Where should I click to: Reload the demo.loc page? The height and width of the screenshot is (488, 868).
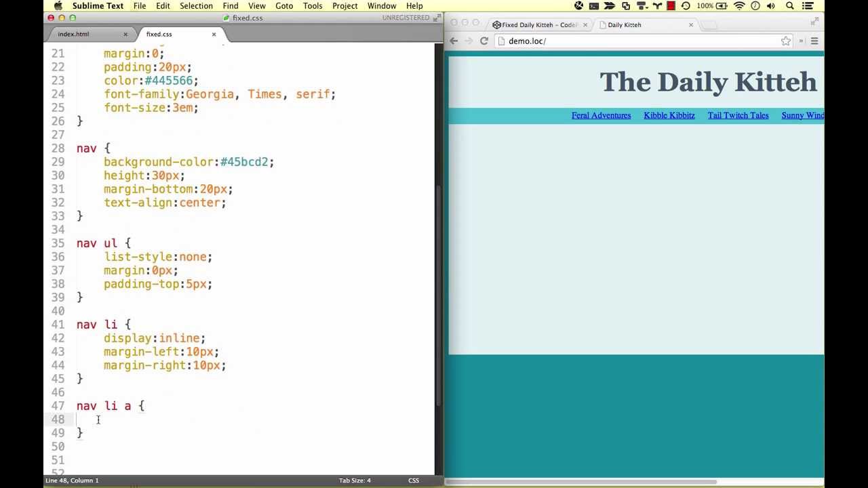point(484,41)
